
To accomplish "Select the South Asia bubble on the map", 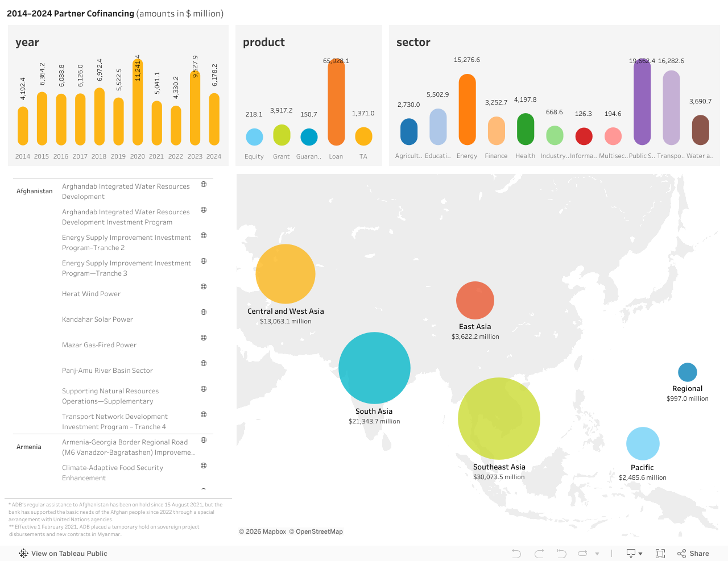I will click(374, 368).
